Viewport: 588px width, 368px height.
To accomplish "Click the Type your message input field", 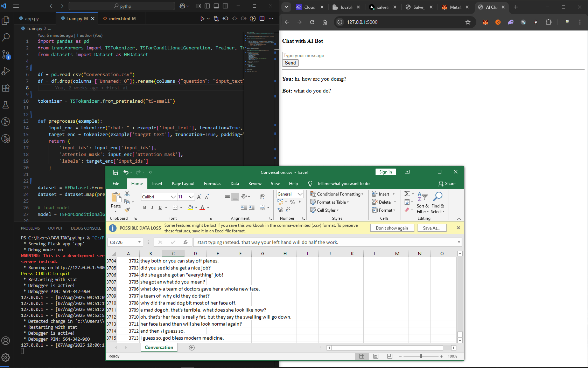I will [313, 55].
